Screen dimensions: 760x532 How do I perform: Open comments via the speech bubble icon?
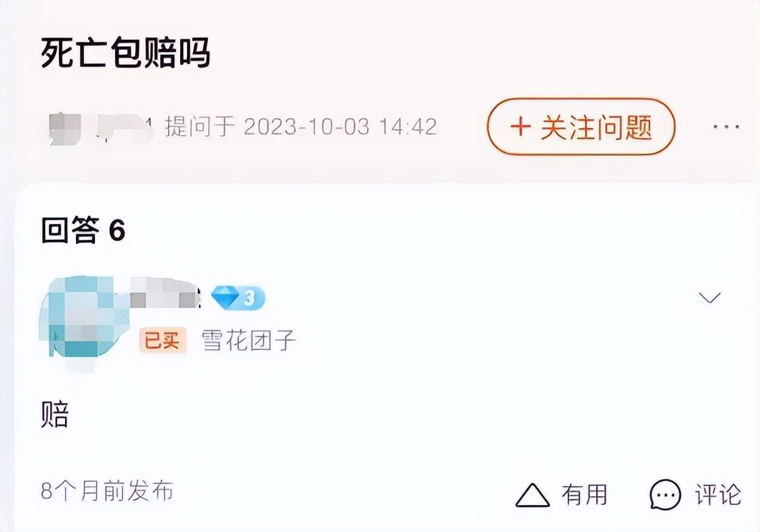click(x=665, y=495)
